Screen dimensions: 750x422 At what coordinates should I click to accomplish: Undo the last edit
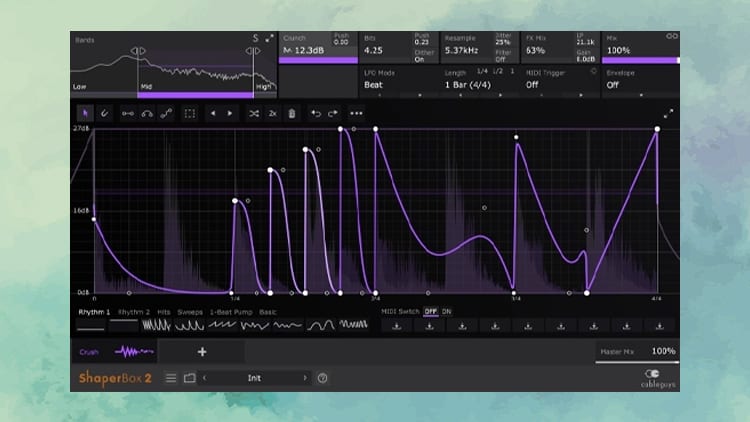(x=316, y=113)
